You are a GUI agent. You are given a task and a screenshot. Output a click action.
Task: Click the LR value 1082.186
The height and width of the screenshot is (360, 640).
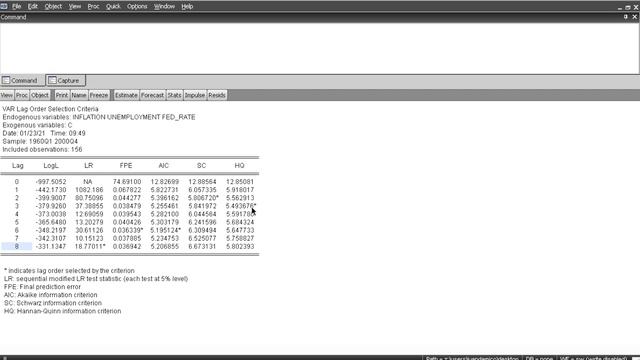point(89,190)
